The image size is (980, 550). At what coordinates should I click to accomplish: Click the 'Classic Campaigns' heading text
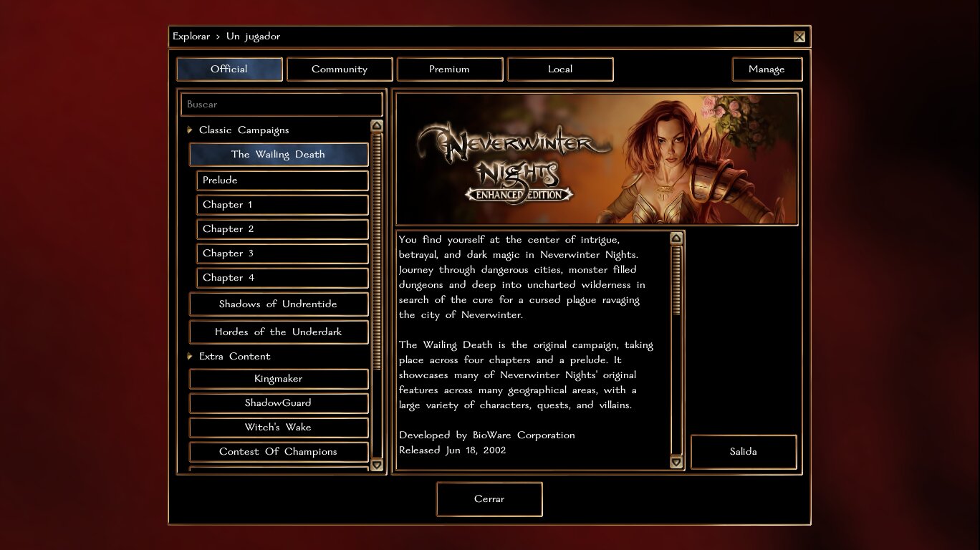pos(244,130)
